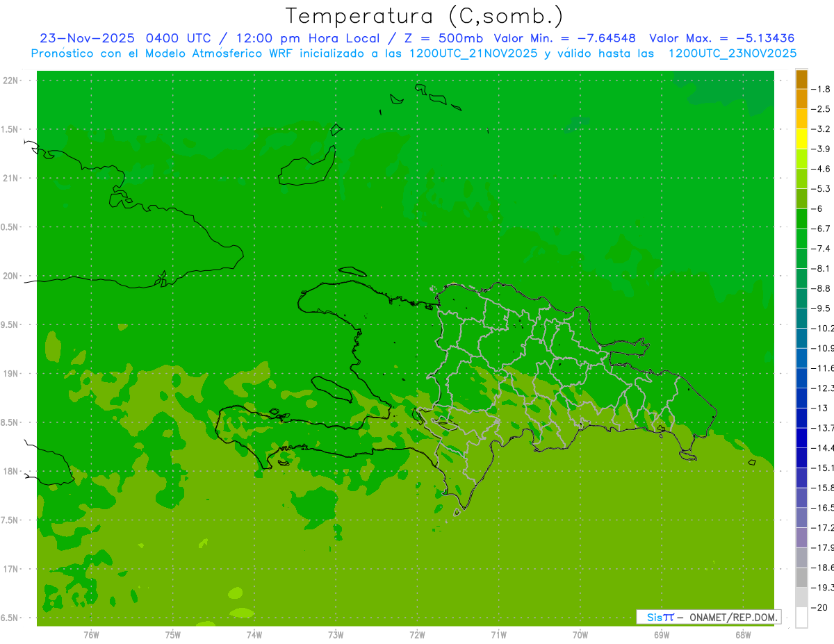Click the white swatch at the color scale bottom
This screenshot has width=834, height=644.
(x=801, y=618)
